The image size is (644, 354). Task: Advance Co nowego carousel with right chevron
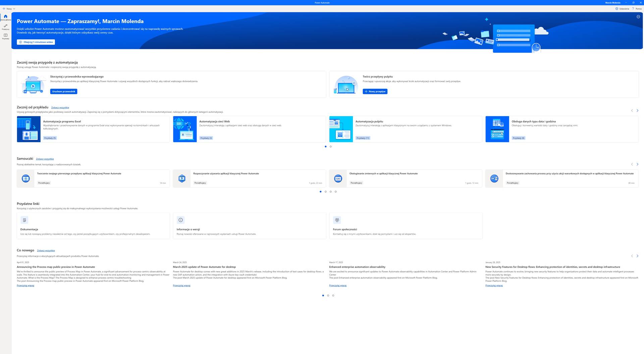pos(637,256)
